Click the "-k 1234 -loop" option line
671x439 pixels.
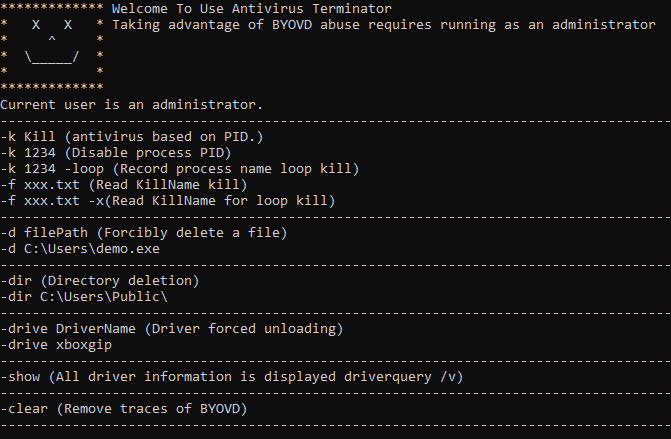click(179, 169)
